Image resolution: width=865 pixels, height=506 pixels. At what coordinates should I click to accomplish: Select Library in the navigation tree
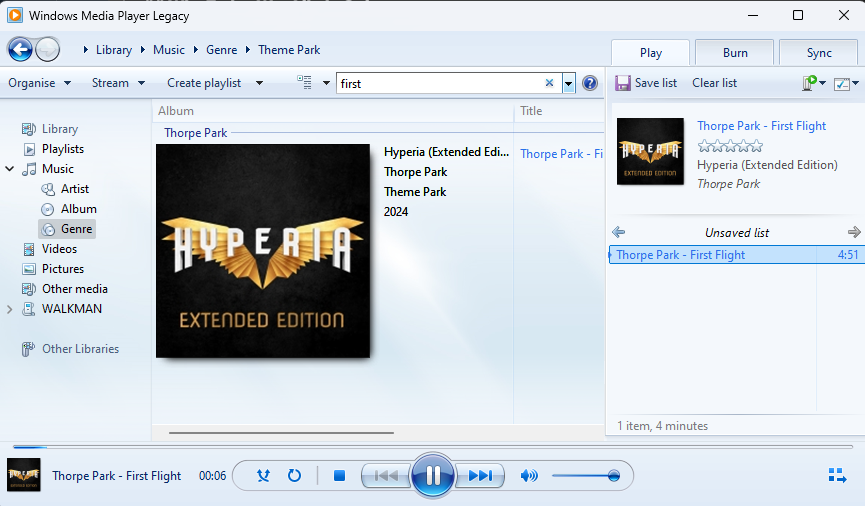60,129
